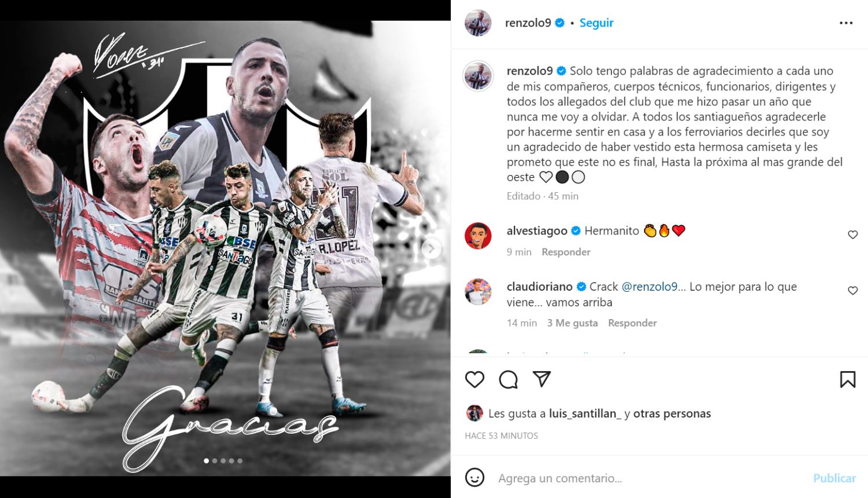Open the luis_santillan_ profile link
This screenshot has width=868, height=498.
tap(585, 413)
